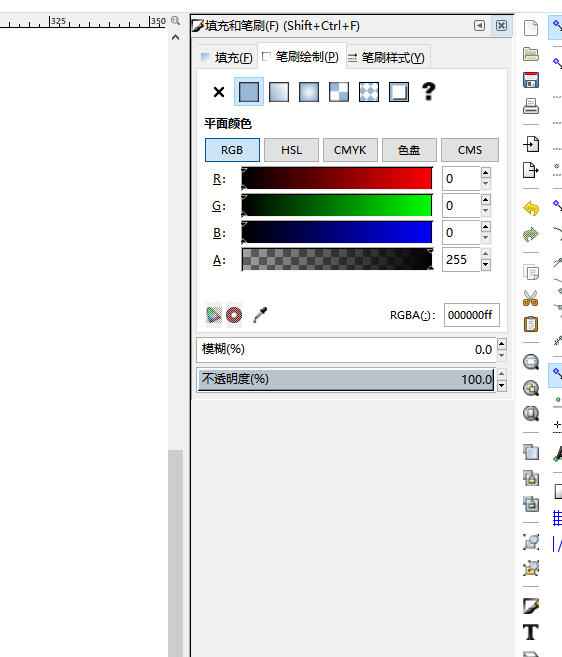
Task: Click the Save document floppy icon
Action: (531, 80)
